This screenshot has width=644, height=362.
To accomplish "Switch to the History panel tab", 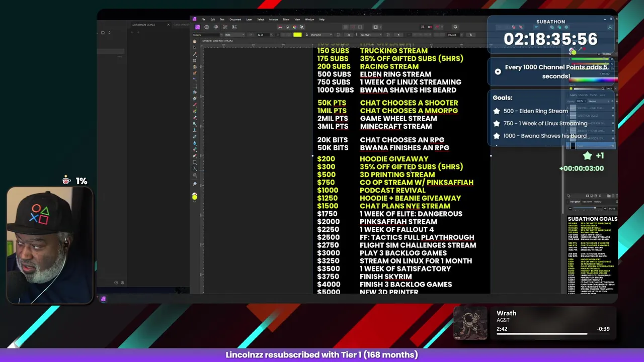I will pyautogui.click(x=598, y=202).
